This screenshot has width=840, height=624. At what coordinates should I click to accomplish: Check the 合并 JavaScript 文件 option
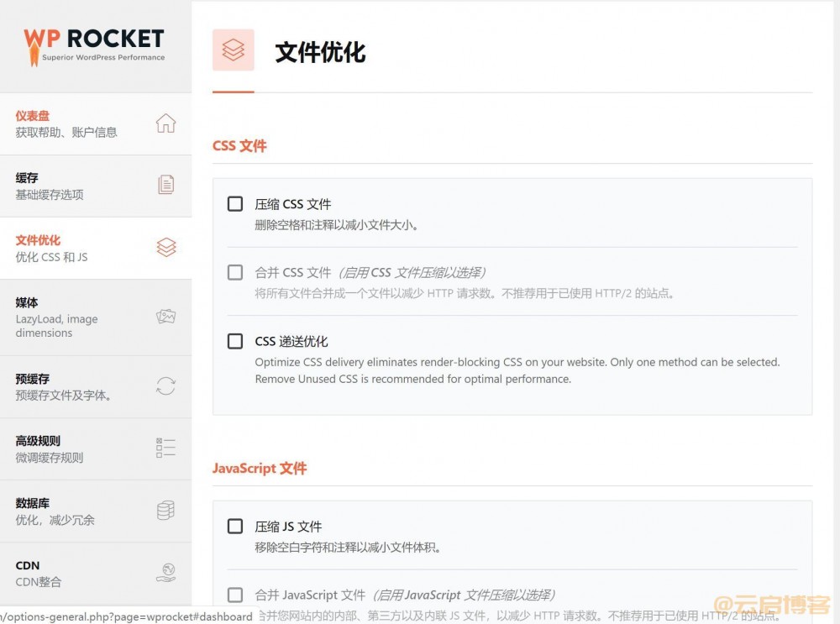click(x=234, y=595)
